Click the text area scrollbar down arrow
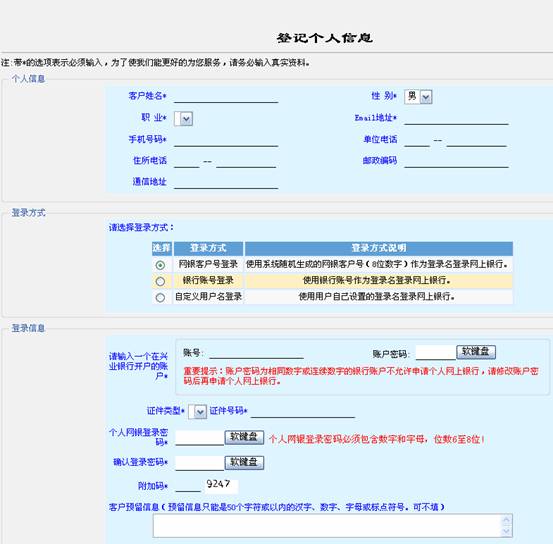 click(x=506, y=532)
